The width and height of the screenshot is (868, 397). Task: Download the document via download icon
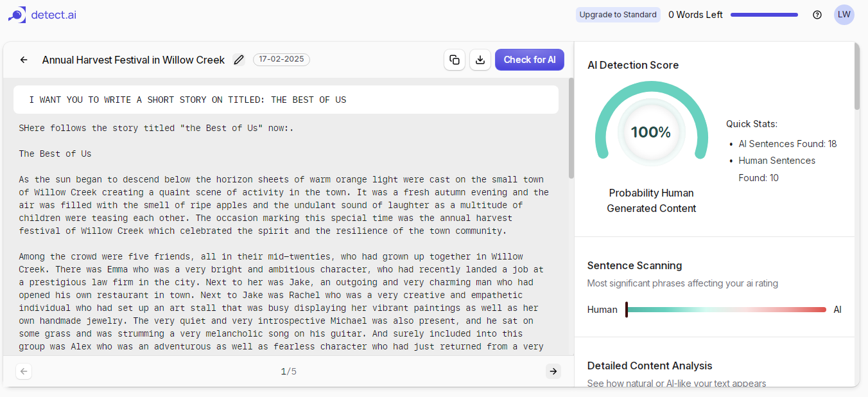tap(480, 60)
